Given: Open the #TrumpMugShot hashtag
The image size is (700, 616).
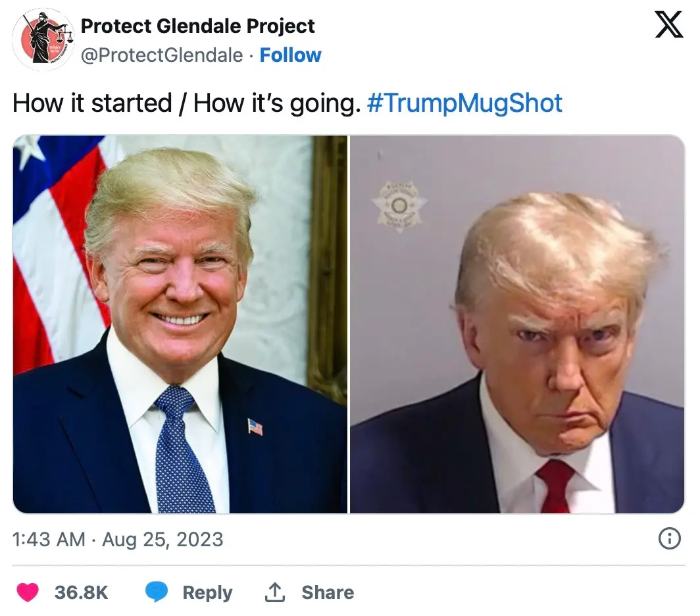Looking at the screenshot, I should 464,103.
